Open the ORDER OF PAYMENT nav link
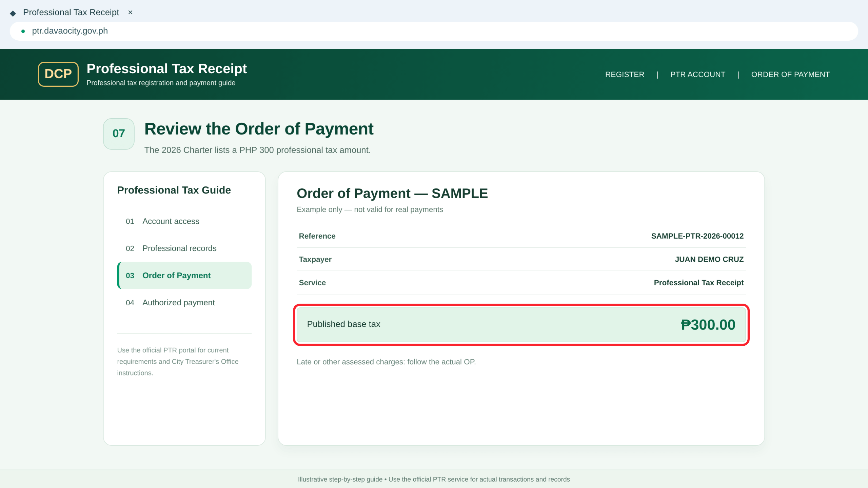The image size is (868, 488). [790, 75]
